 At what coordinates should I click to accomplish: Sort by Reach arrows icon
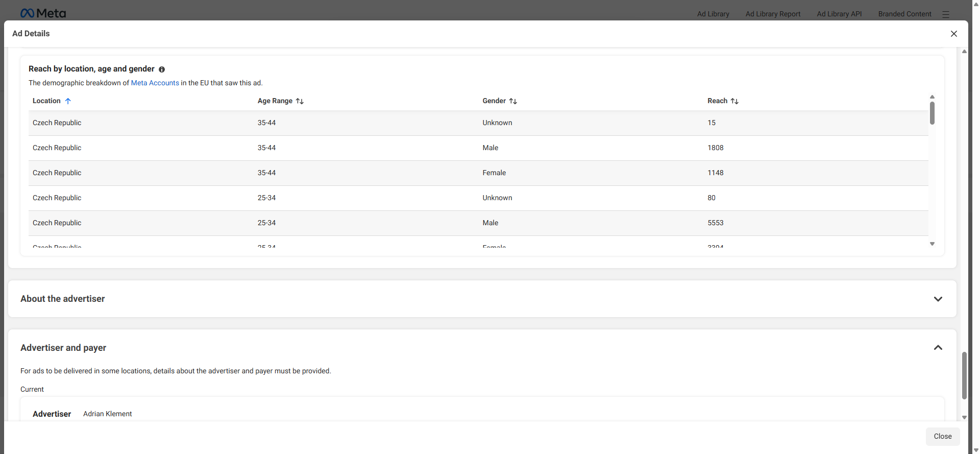coord(734,101)
